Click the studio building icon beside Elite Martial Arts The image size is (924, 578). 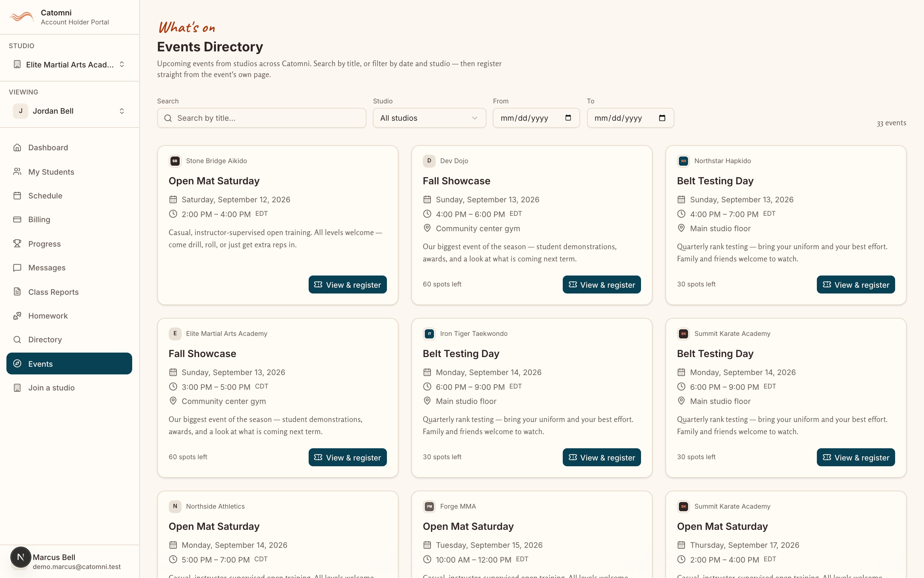(17, 64)
